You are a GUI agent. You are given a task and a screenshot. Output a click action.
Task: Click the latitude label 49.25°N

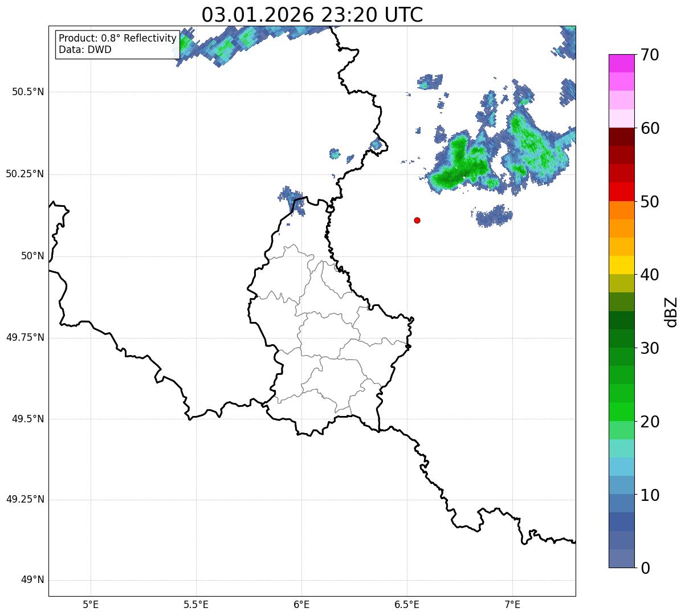[25, 500]
